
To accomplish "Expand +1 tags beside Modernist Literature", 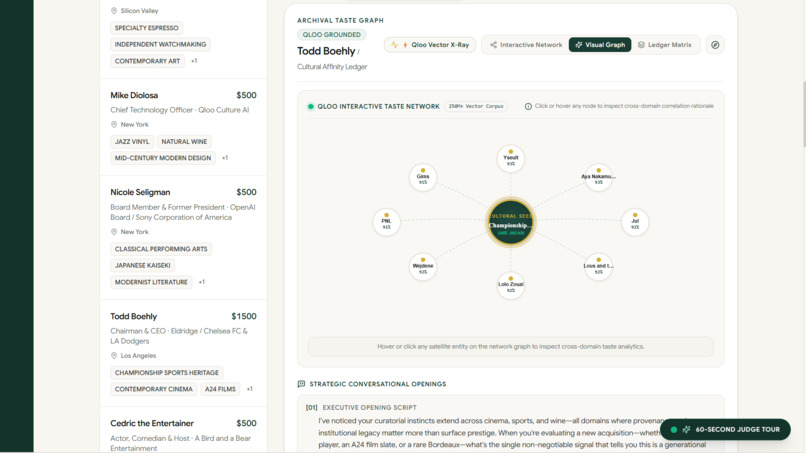I will pos(202,282).
